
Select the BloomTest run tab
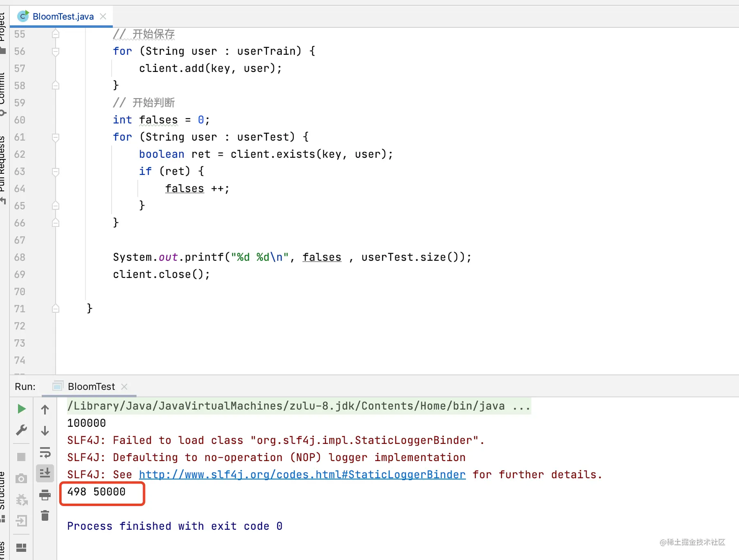(91, 386)
